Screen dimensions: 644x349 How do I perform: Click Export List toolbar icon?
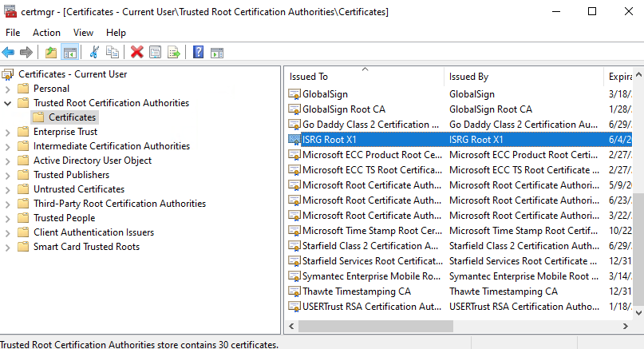click(174, 52)
